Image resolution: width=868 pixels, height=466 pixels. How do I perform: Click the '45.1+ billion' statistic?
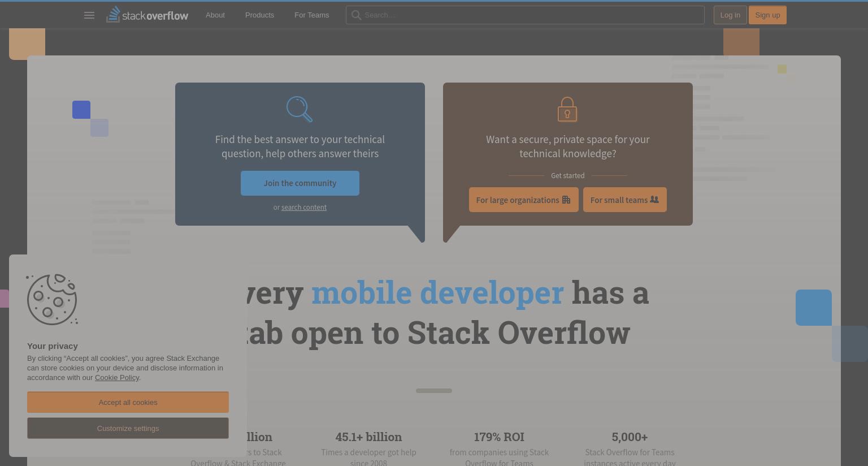tap(368, 437)
